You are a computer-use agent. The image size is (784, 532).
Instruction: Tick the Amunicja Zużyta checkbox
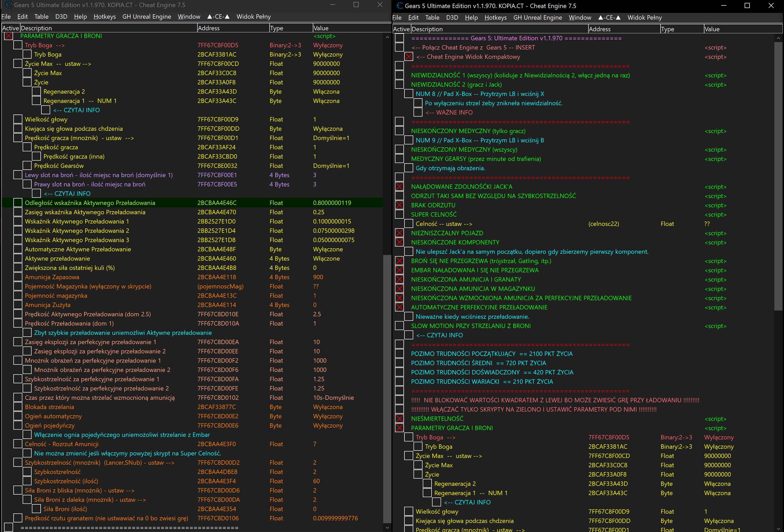point(17,305)
